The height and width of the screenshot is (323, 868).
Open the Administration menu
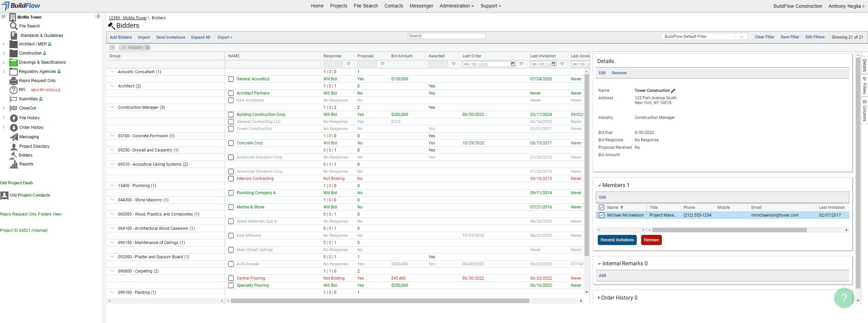(x=456, y=6)
